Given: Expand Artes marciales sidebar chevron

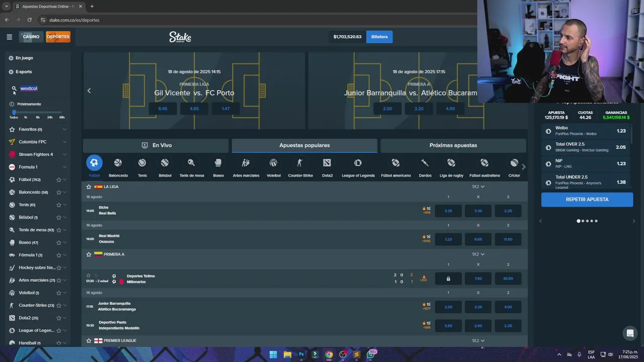Looking at the screenshot, I should point(64,280).
